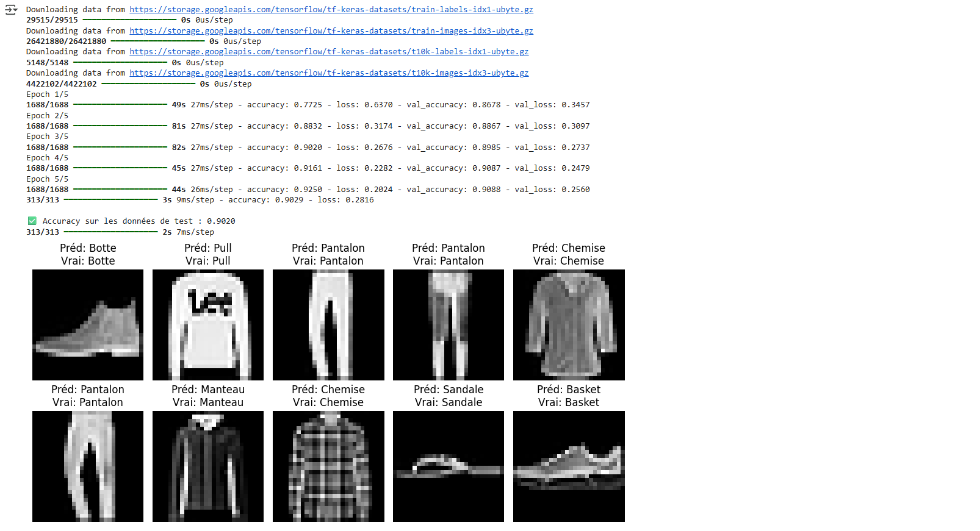Click the Manteau coat image
The width and height of the screenshot is (980, 531).
coord(208,466)
